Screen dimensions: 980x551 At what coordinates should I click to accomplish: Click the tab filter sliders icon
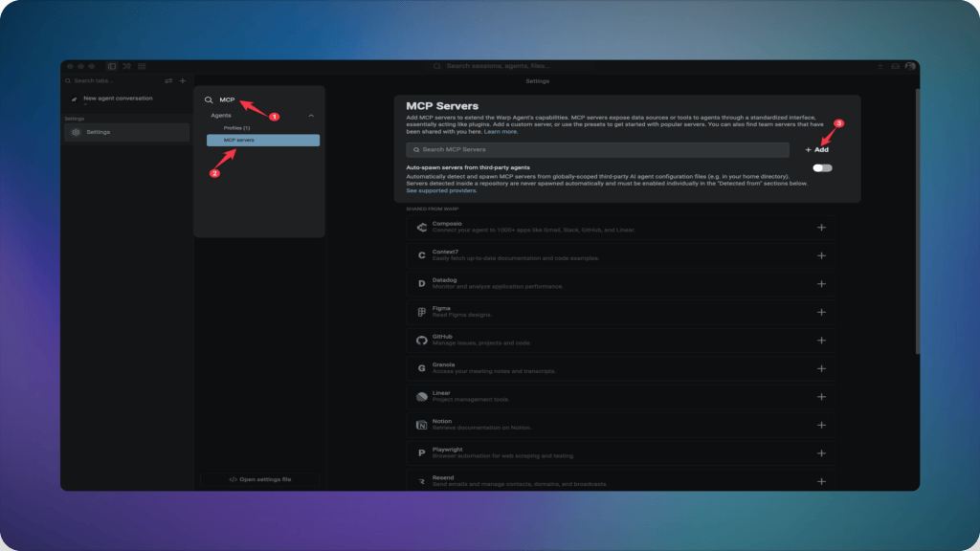(168, 80)
